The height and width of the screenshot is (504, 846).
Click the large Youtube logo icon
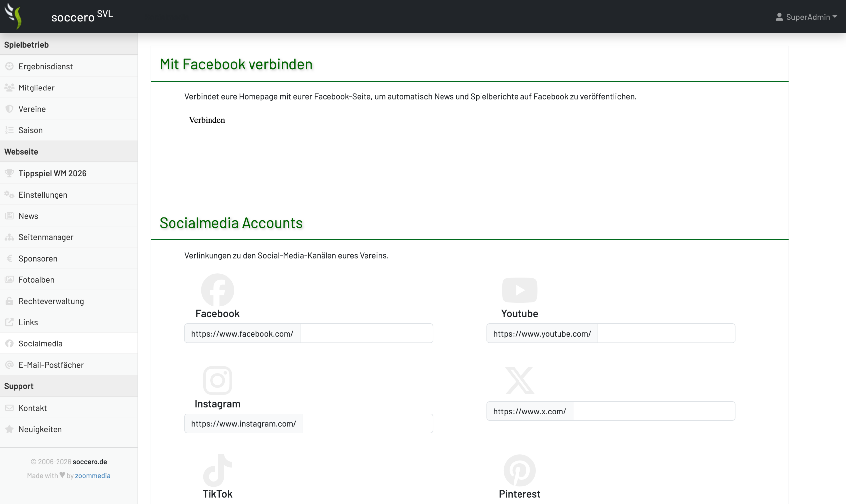519,290
